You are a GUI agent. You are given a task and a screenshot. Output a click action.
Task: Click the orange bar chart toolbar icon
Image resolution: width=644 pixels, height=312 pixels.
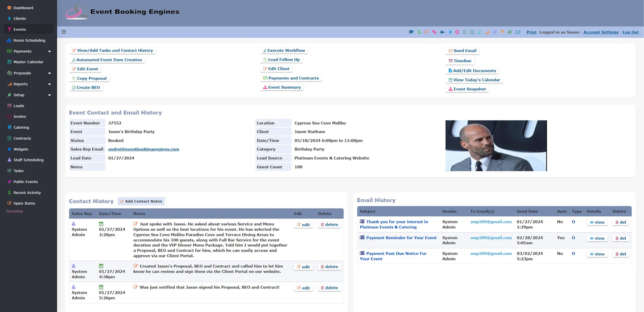click(x=487, y=32)
